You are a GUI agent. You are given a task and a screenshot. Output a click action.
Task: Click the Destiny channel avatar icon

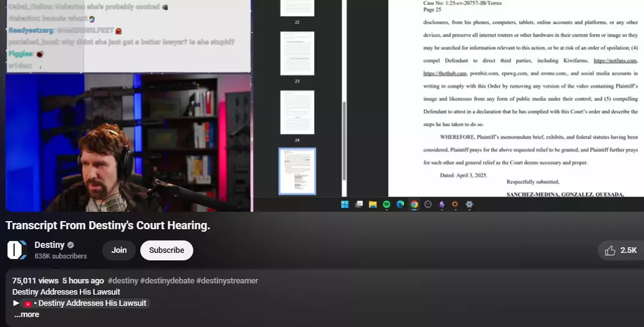pos(16,250)
